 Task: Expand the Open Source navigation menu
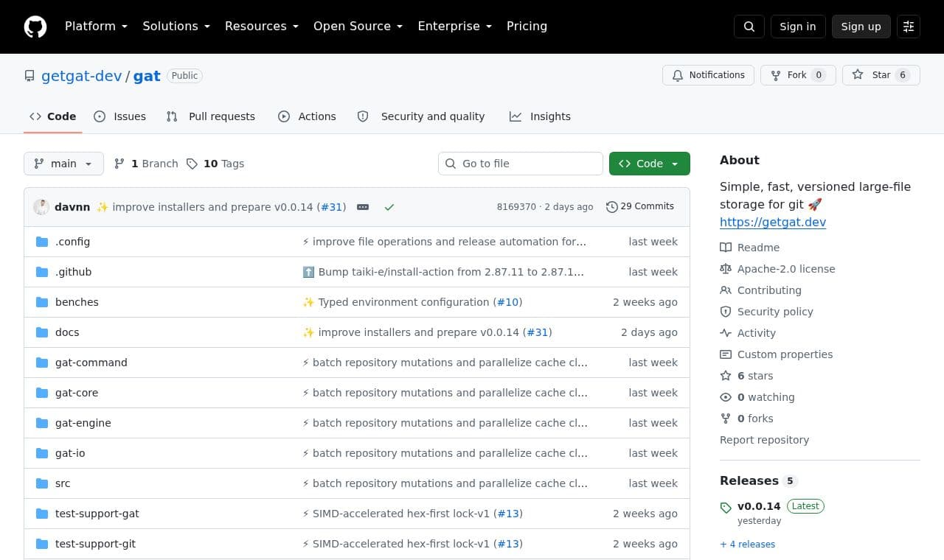click(x=358, y=27)
